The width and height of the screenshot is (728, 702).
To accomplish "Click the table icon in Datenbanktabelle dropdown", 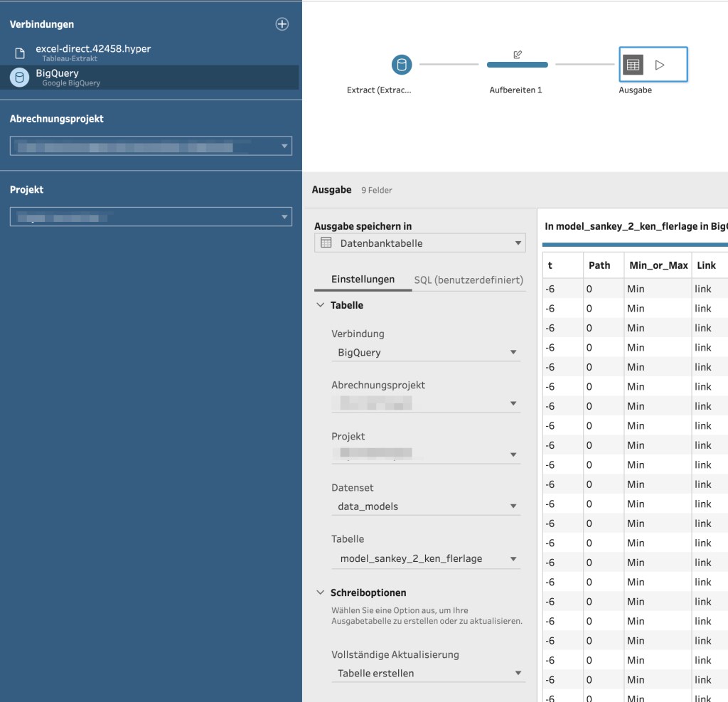I will (326, 243).
